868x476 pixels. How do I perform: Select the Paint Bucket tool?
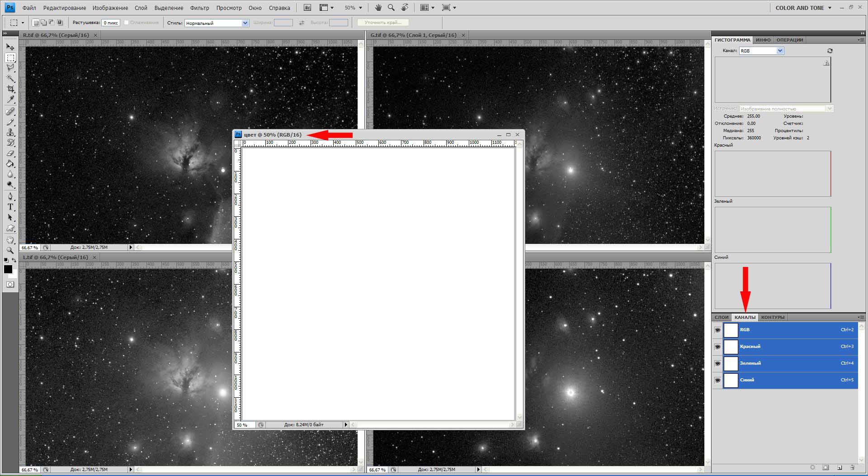10,164
